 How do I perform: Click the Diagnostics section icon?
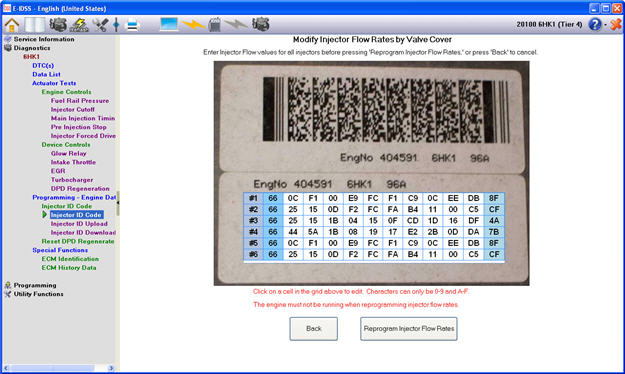pyautogui.click(x=8, y=48)
